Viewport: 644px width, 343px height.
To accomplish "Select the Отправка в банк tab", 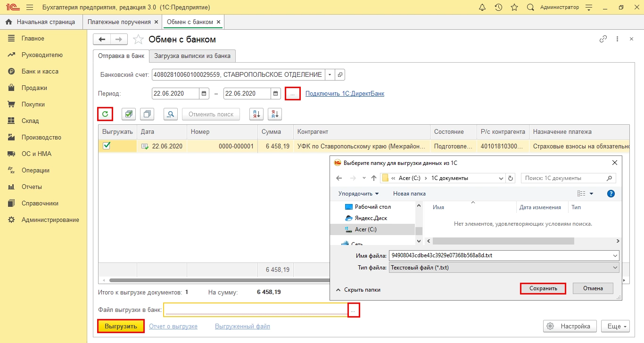I will coord(121,56).
